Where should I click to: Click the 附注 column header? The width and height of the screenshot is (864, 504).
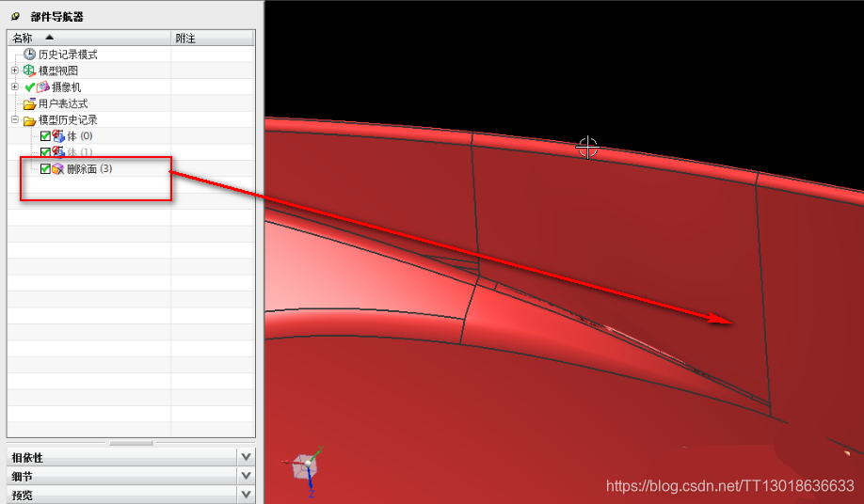213,38
